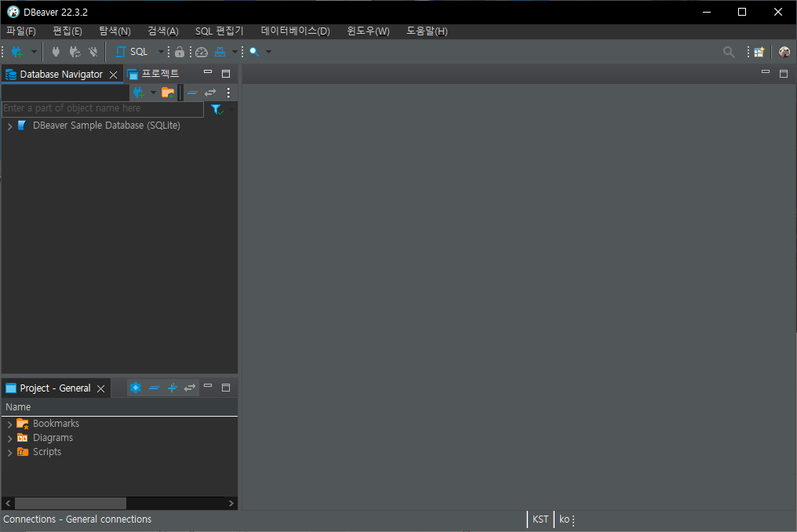Screen dimensions: 797x532
Task: Click the gray quick-access search magnifier at right
Action: tap(729, 52)
